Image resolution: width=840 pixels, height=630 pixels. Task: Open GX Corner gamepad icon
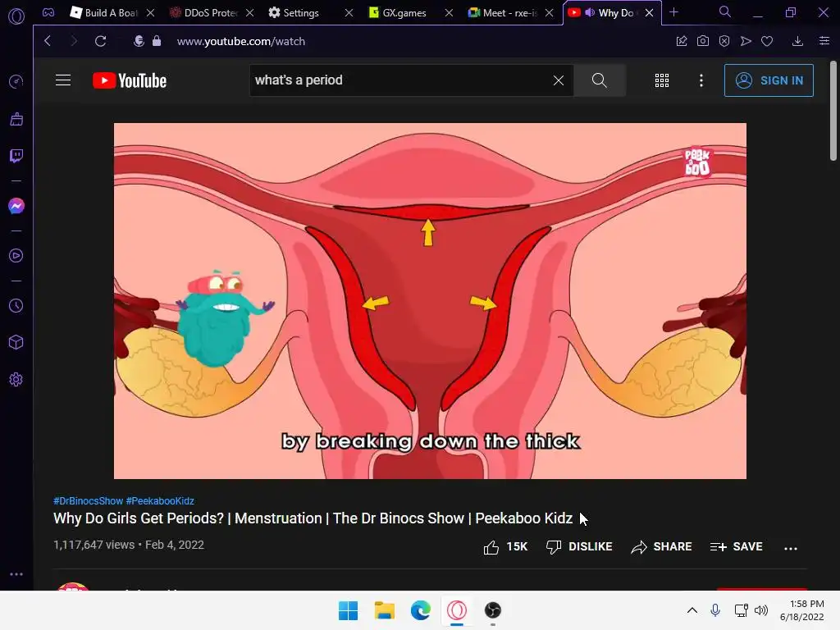tap(48, 12)
